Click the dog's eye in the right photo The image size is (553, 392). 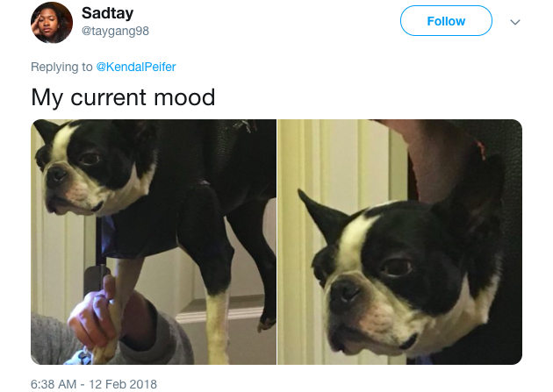tap(397, 267)
